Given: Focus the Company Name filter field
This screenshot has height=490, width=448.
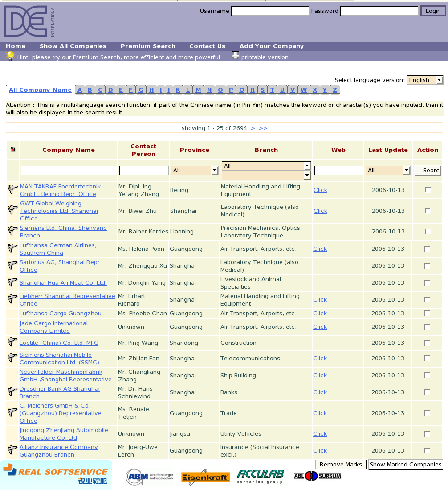Looking at the screenshot, I should [69, 170].
